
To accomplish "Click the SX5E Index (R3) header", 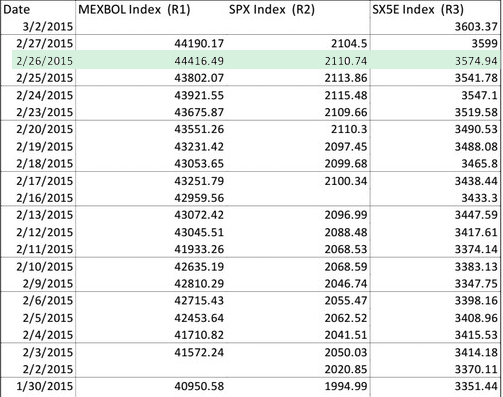I will [418, 9].
